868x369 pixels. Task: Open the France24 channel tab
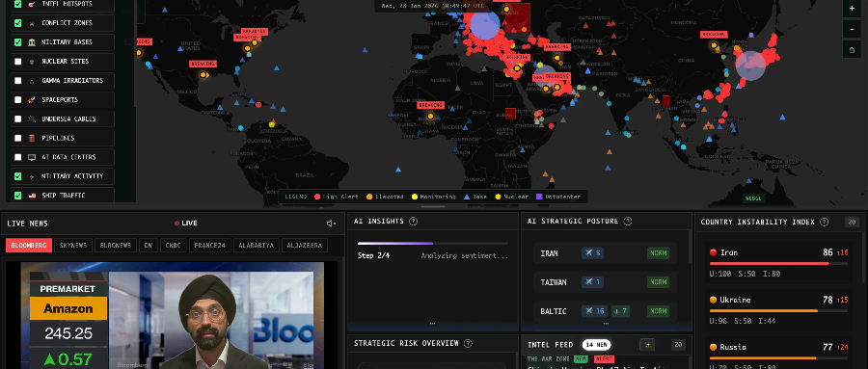210,245
